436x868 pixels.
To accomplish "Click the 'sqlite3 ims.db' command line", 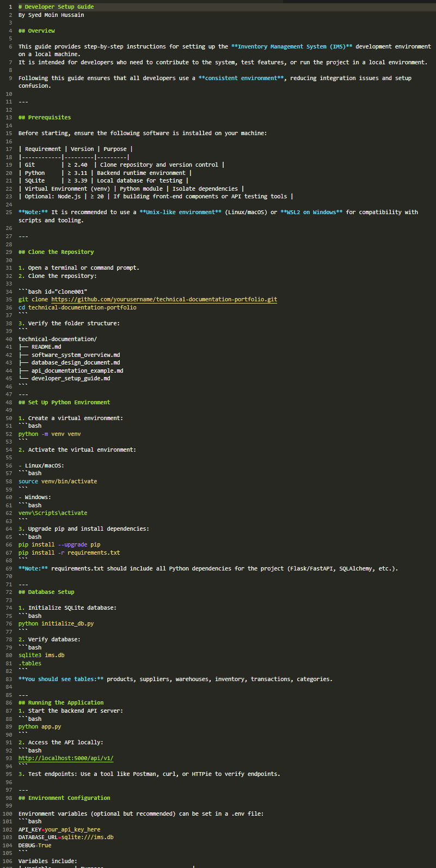I will [41, 655].
